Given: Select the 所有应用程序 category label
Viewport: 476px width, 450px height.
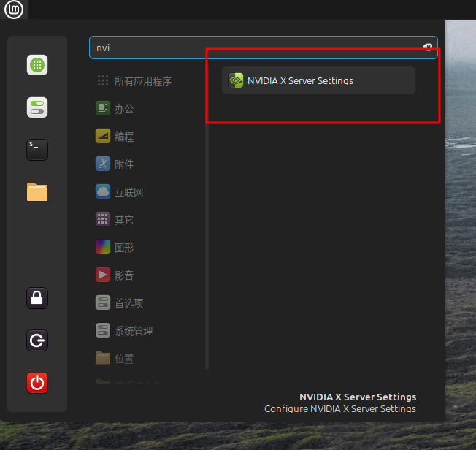Looking at the screenshot, I should pyautogui.click(x=143, y=81).
